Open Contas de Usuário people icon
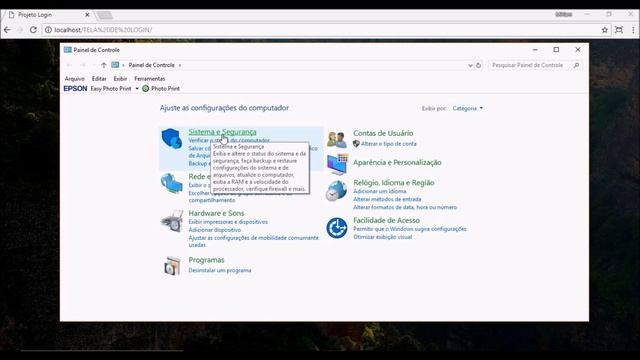Screen dimensions: 640x360 coord(337,139)
